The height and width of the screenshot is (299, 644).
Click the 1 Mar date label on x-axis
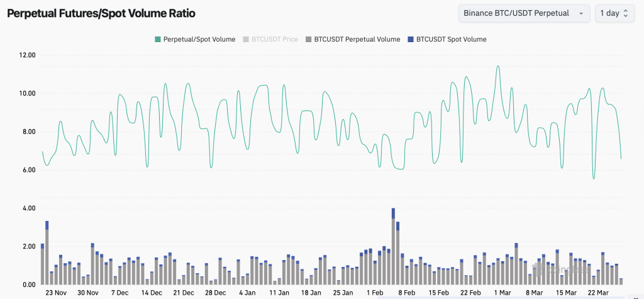click(502, 293)
